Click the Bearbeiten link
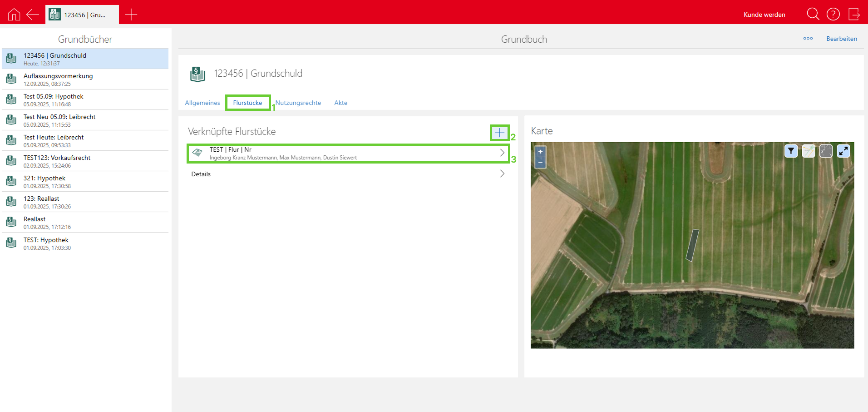 tap(841, 39)
